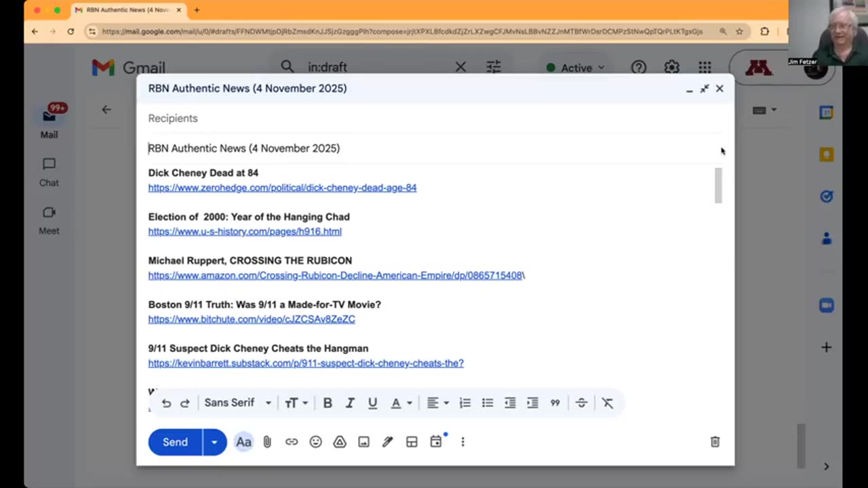Insert files using Google Drive icon
This screenshot has height=488, width=868.
coord(340,442)
